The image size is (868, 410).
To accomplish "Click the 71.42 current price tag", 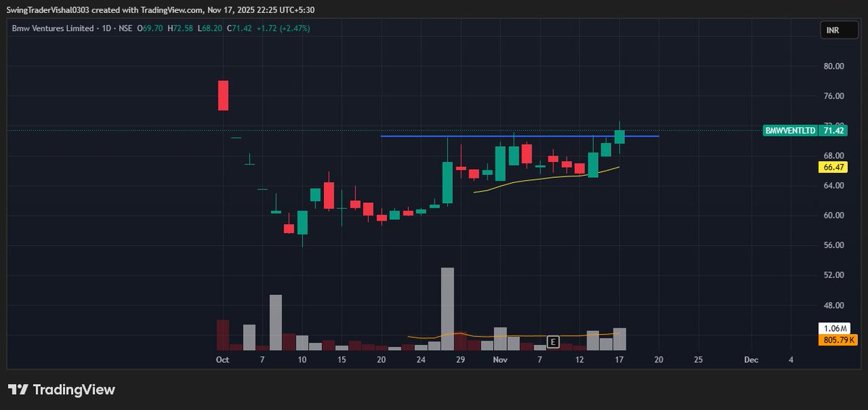I will (835, 130).
